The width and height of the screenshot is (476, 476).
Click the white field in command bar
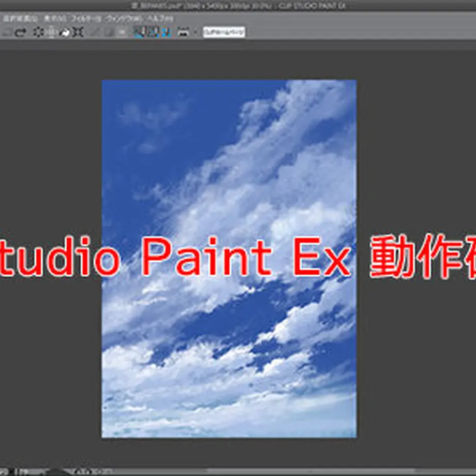(224, 32)
